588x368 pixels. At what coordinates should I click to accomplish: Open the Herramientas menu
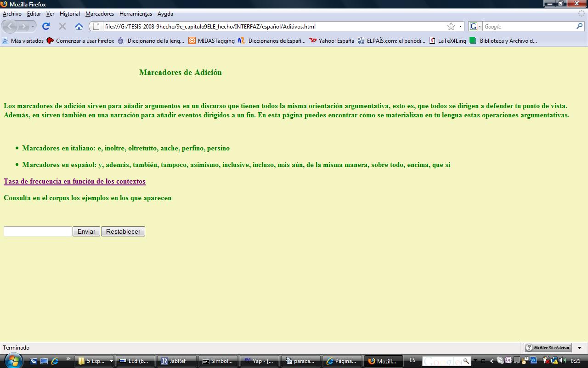point(136,14)
